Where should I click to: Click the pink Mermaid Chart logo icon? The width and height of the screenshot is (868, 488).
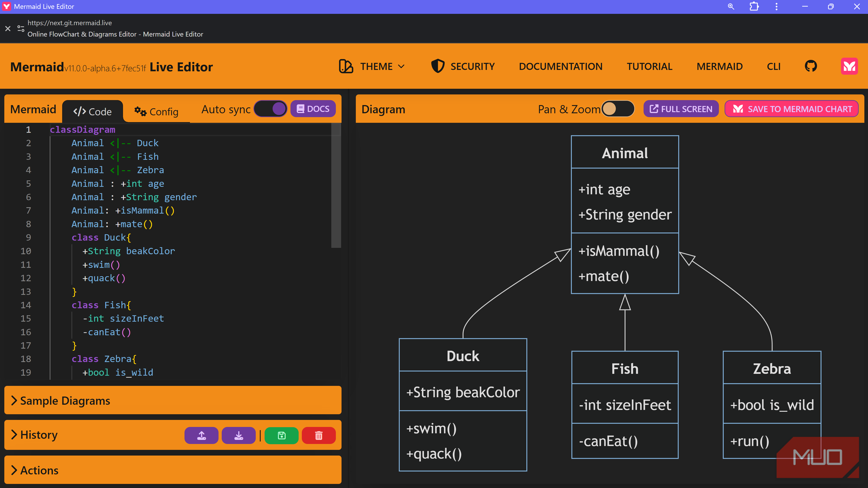[x=849, y=67]
